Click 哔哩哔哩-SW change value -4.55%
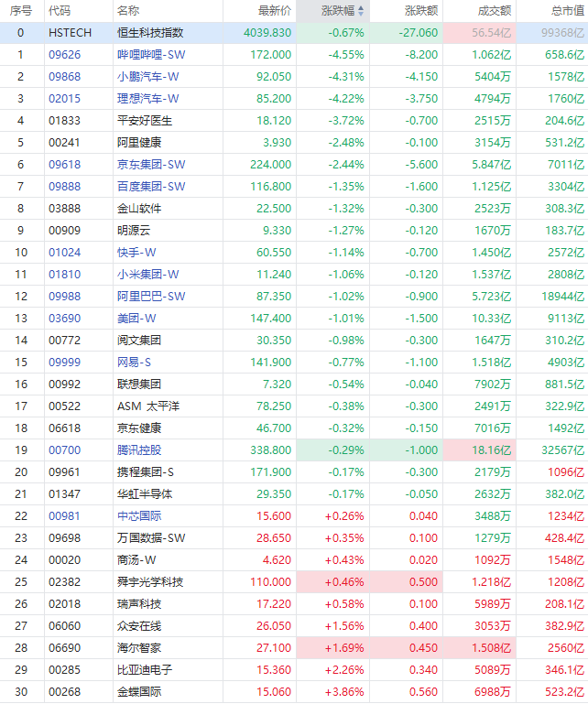Screen dimensions: 588x704 pyautogui.click(x=346, y=55)
